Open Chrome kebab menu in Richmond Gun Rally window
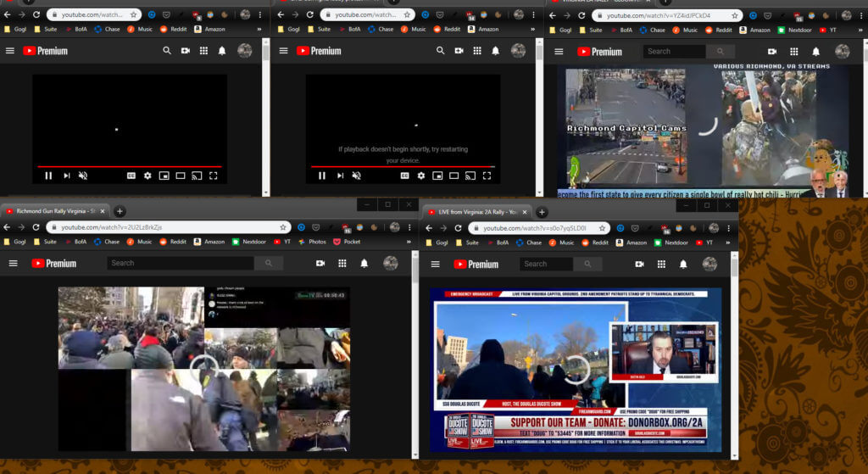The height and width of the screenshot is (474, 868). coord(409,227)
